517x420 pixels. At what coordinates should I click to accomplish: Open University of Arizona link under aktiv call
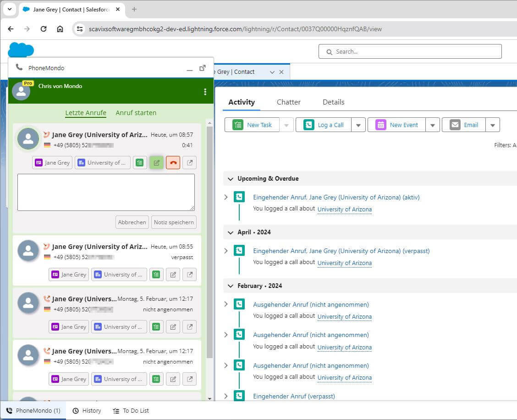point(345,209)
